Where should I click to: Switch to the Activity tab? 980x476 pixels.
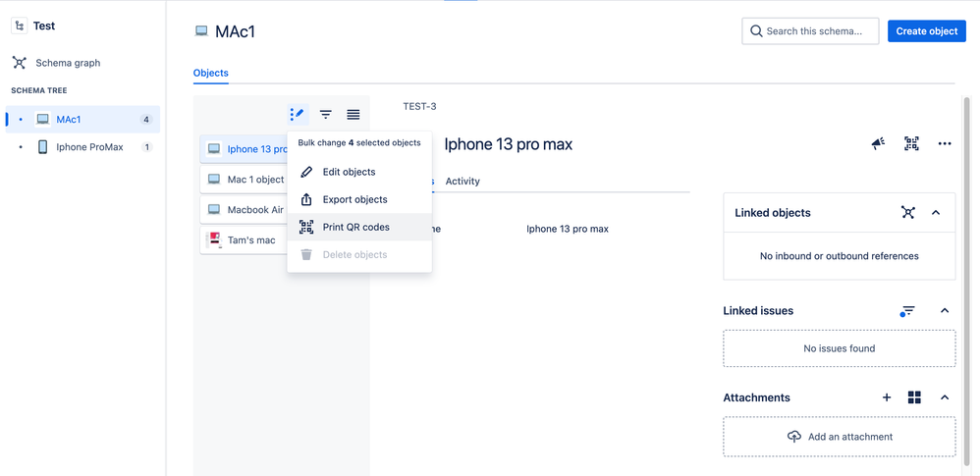[x=463, y=182]
